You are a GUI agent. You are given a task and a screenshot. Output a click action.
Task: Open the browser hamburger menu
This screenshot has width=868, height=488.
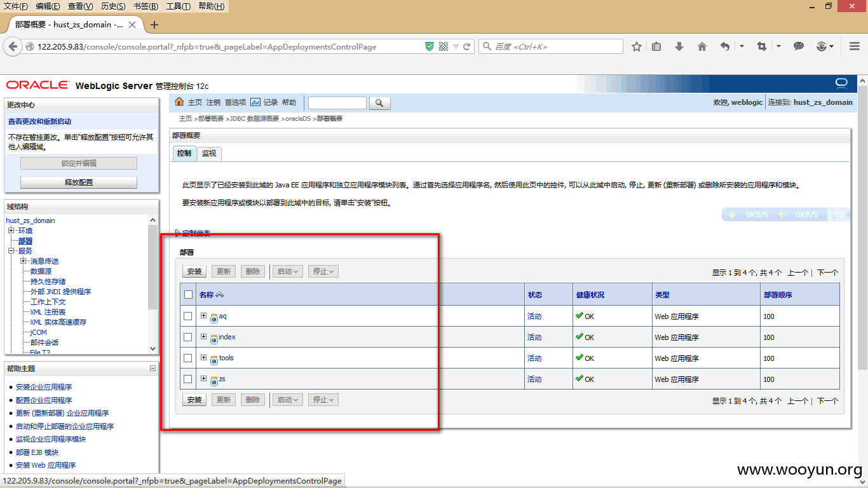[855, 46]
